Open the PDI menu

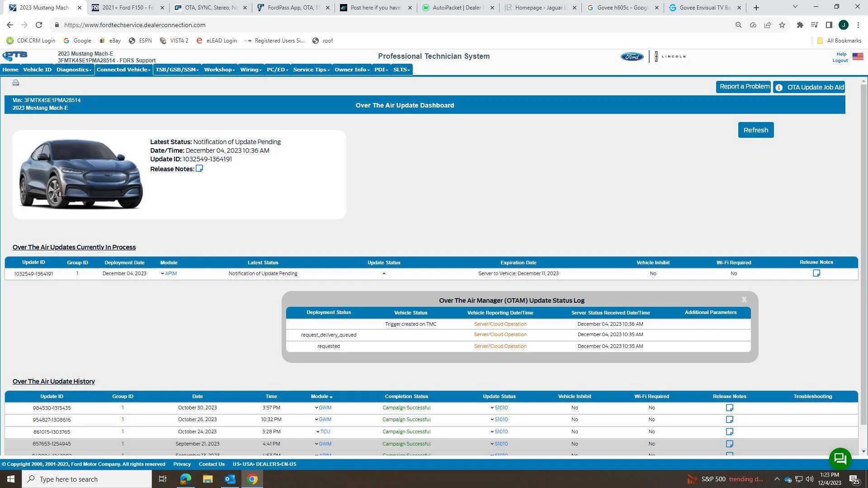(381, 70)
